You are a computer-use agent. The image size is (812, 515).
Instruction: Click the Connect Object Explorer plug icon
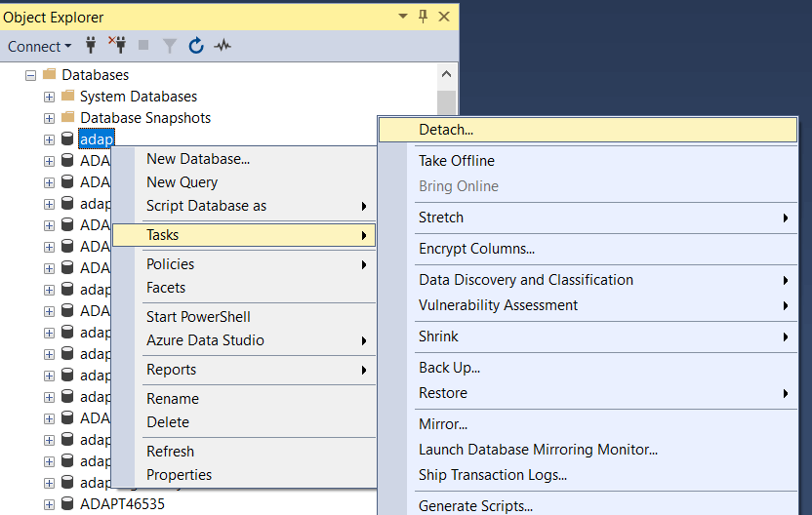(92, 46)
